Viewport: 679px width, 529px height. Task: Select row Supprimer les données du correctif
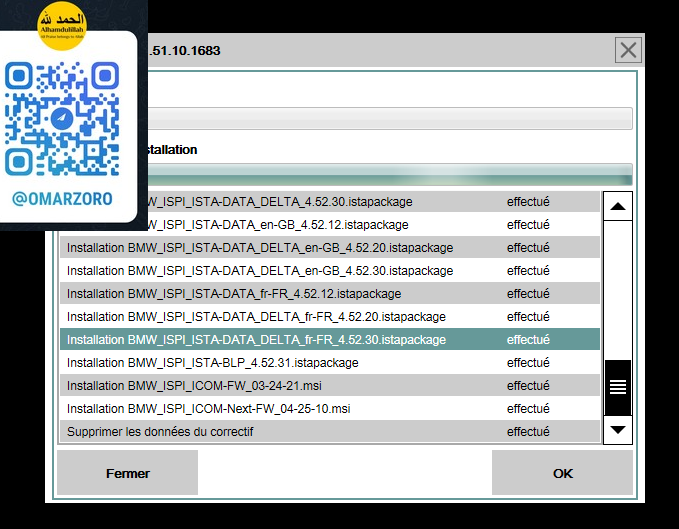330,431
